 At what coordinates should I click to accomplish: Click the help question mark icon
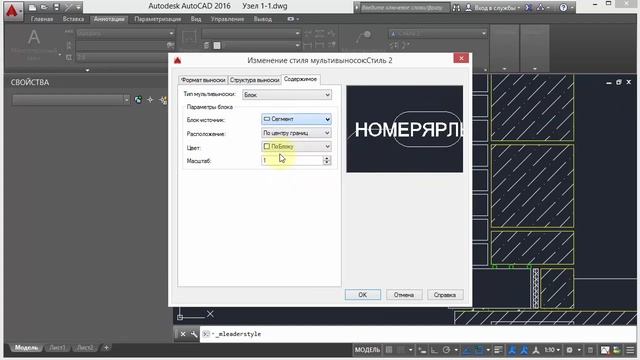click(563, 7)
